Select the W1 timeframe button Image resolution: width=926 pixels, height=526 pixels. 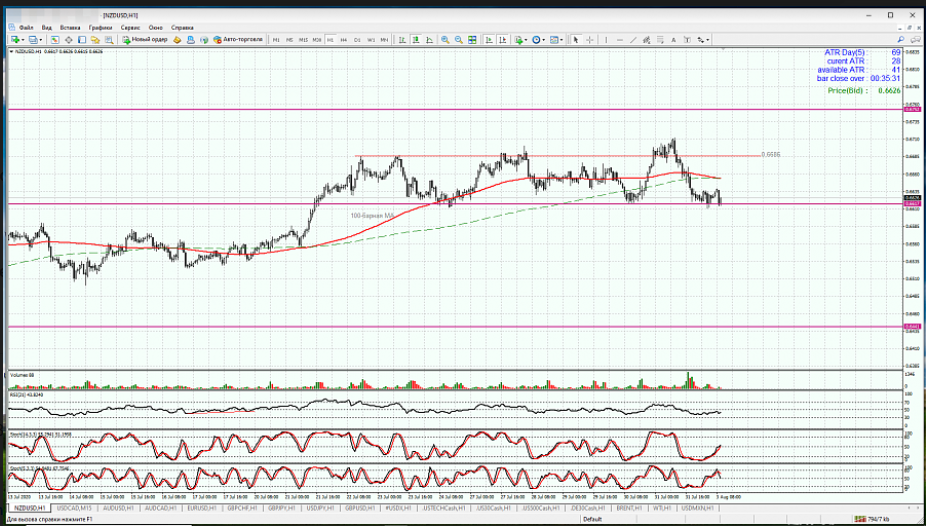click(371, 40)
